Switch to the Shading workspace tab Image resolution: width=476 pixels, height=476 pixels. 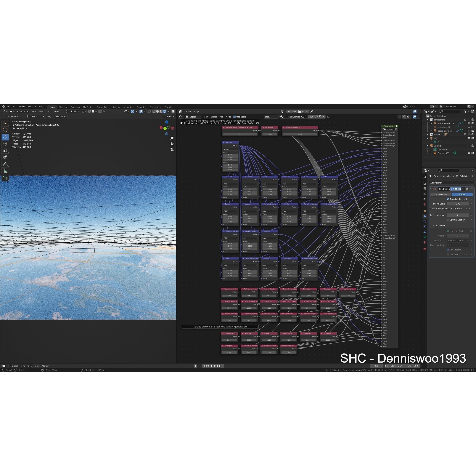116,107
